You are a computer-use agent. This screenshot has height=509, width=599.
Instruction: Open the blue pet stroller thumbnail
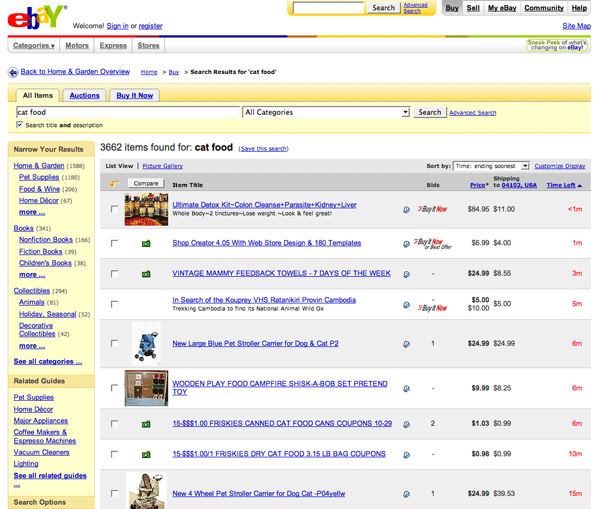pyautogui.click(x=146, y=344)
